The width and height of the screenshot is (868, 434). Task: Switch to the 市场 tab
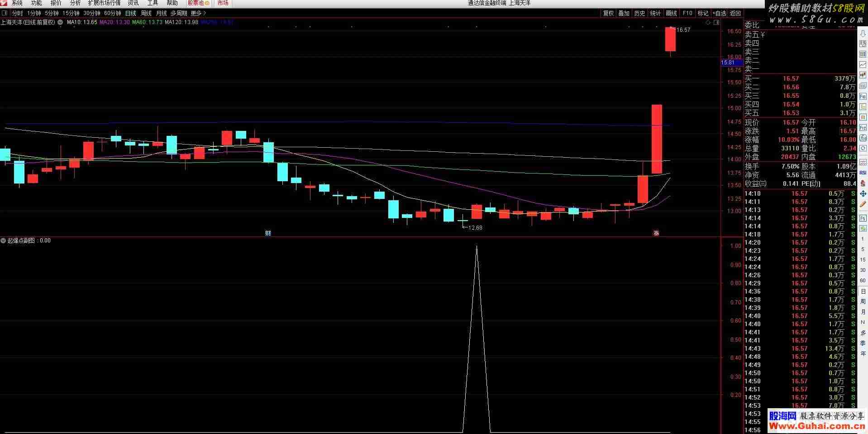coord(223,3)
